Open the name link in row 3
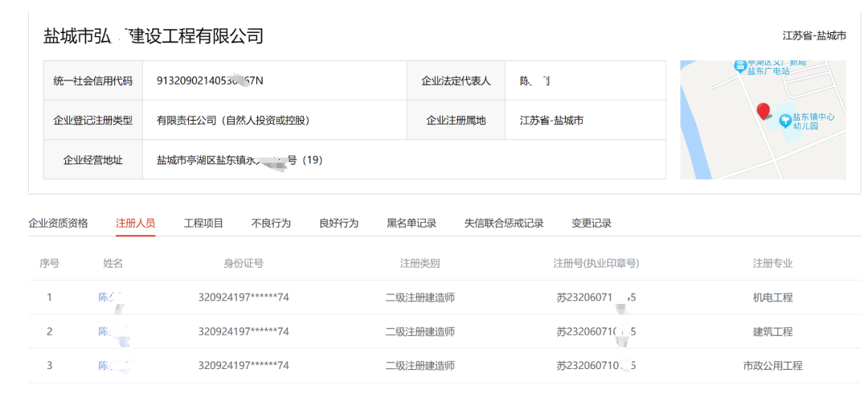The height and width of the screenshot is (398, 868). (x=108, y=366)
